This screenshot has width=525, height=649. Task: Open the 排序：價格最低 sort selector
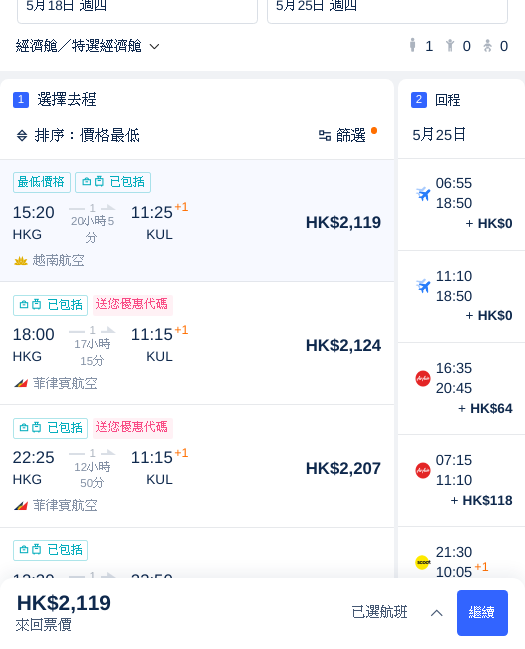pos(78,135)
